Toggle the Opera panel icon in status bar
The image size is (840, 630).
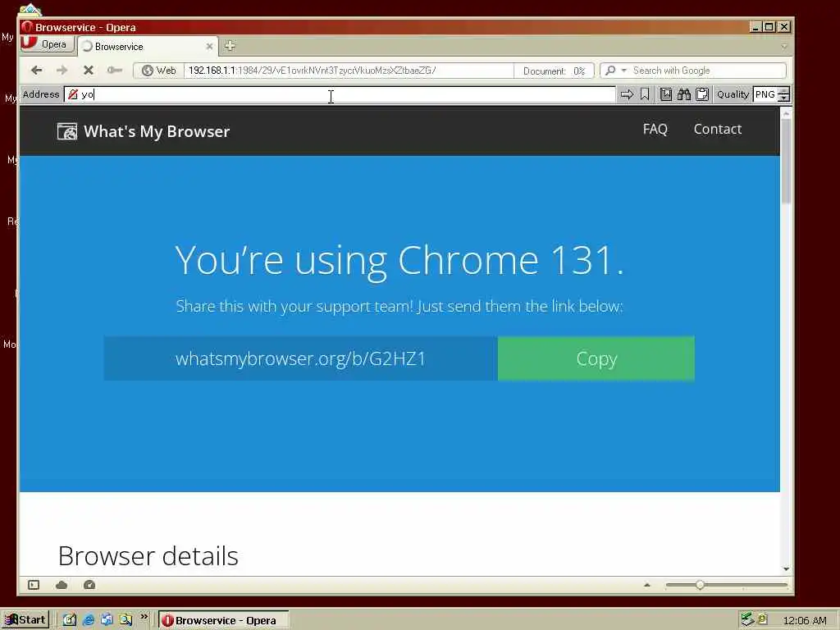pyautogui.click(x=34, y=585)
